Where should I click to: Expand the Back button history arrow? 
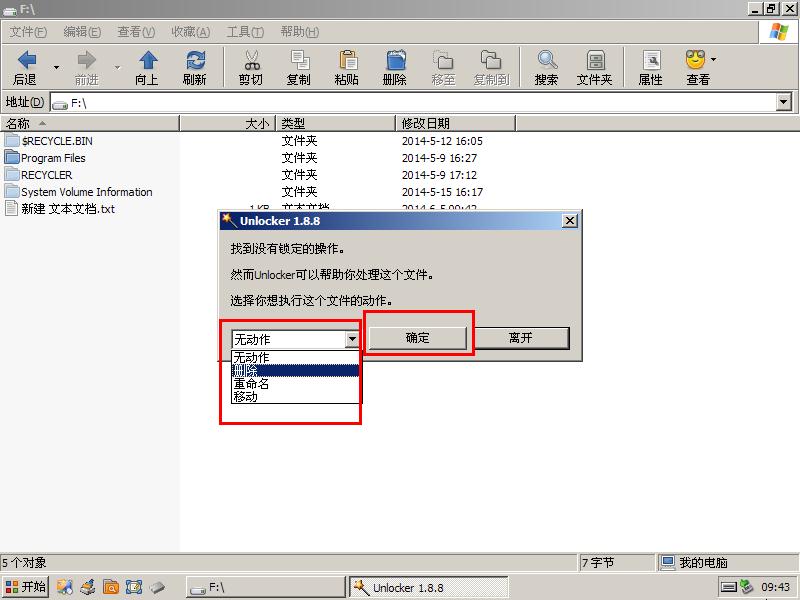[57, 67]
